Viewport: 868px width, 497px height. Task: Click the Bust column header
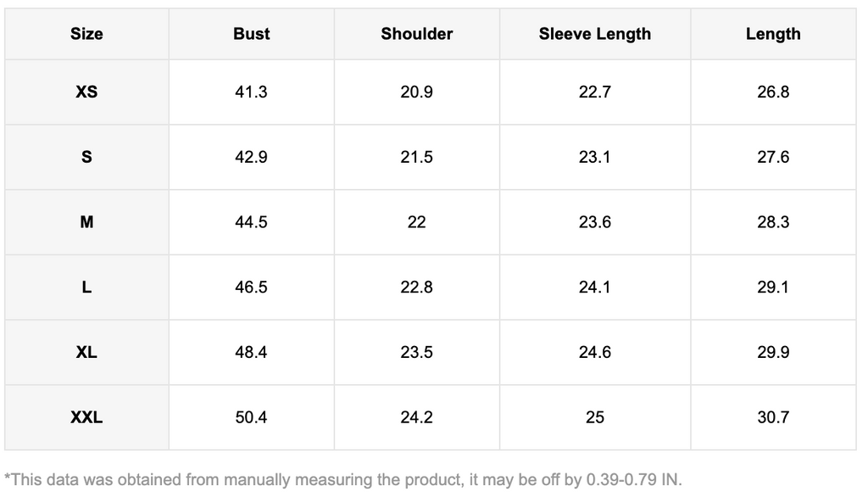251,34
